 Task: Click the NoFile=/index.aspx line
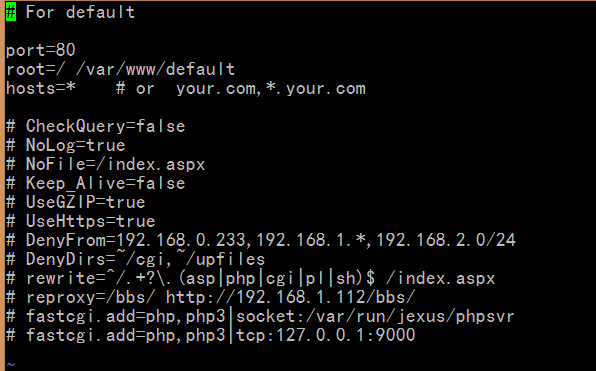(106, 164)
